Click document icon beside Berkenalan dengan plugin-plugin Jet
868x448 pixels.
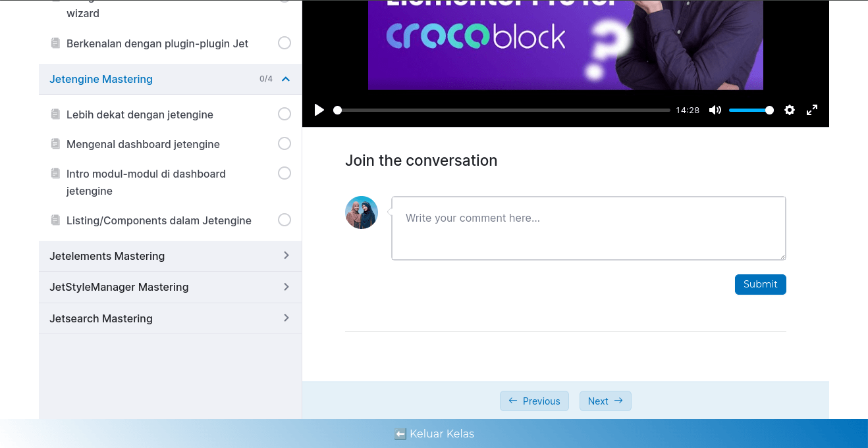coord(55,43)
